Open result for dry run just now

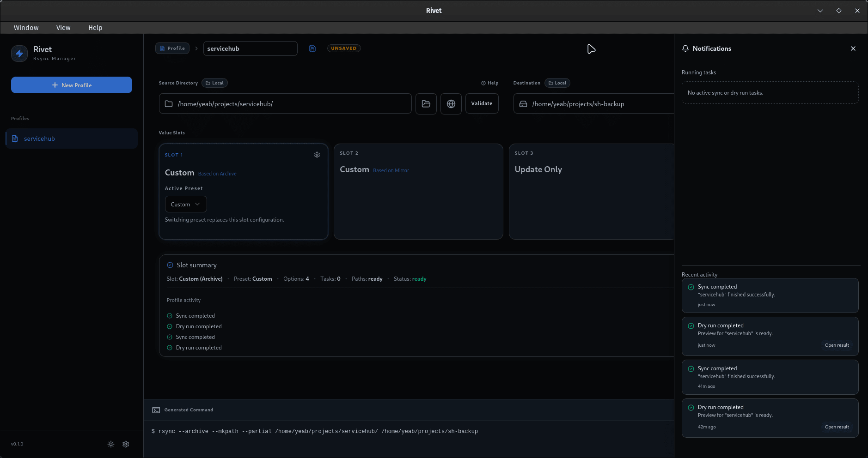(837, 345)
